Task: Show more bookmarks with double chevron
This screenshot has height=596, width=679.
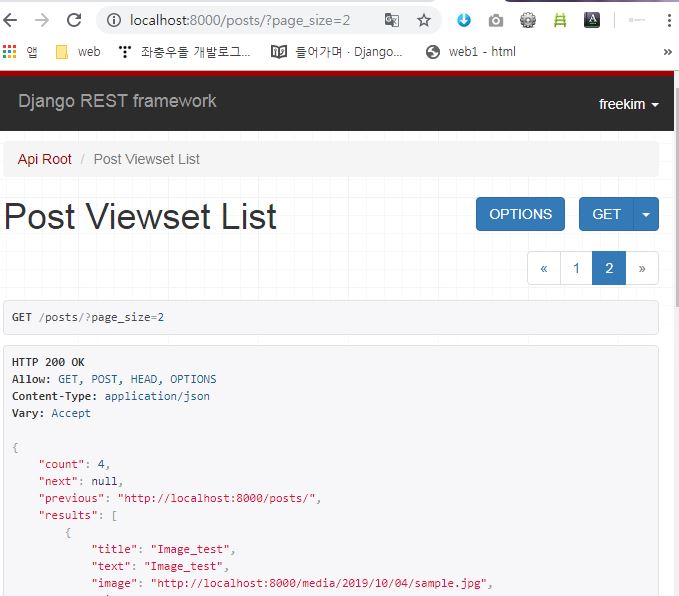Action: (x=667, y=52)
